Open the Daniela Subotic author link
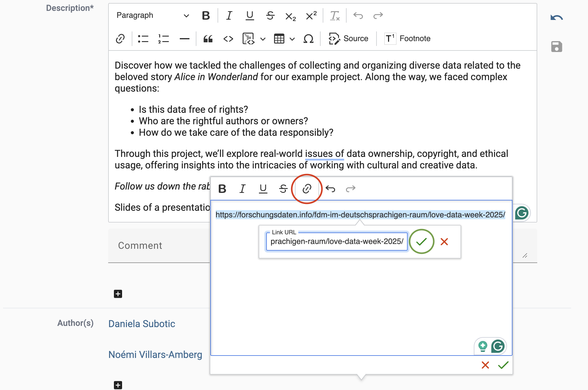 click(x=142, y=323)
